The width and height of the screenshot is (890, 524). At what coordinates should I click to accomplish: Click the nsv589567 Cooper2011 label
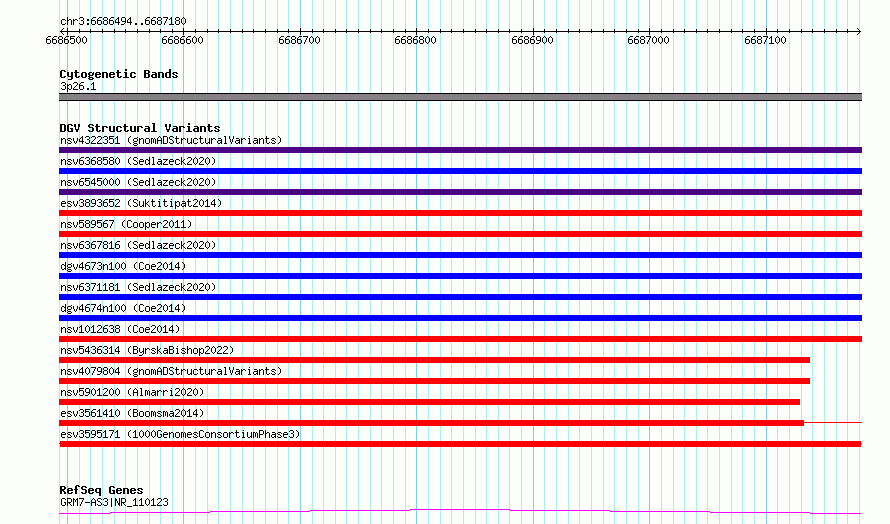pos(126,224)
